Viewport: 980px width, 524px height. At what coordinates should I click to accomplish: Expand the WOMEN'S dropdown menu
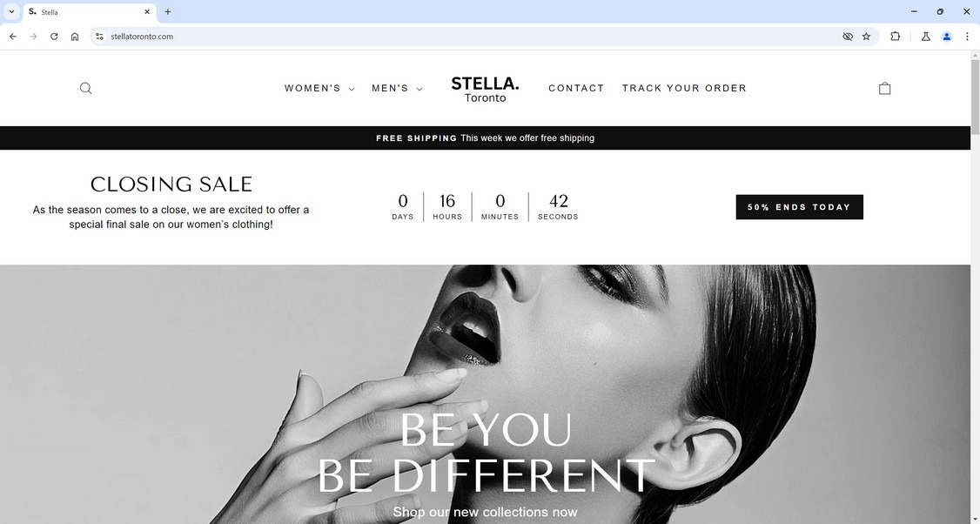click(319, 88)
